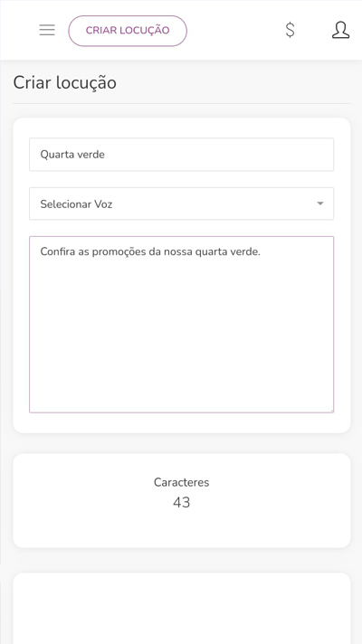Click the character count 43

[181, 502]
